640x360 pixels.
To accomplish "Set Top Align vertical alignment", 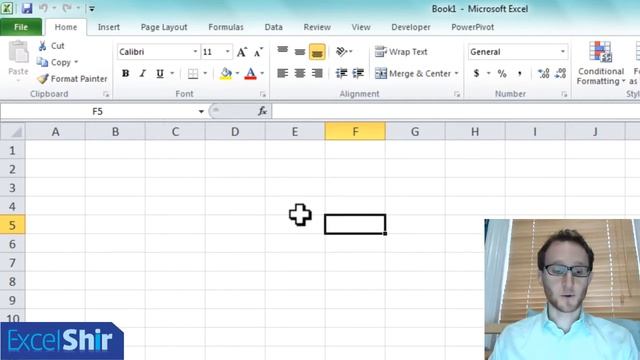I will point(282,51).
